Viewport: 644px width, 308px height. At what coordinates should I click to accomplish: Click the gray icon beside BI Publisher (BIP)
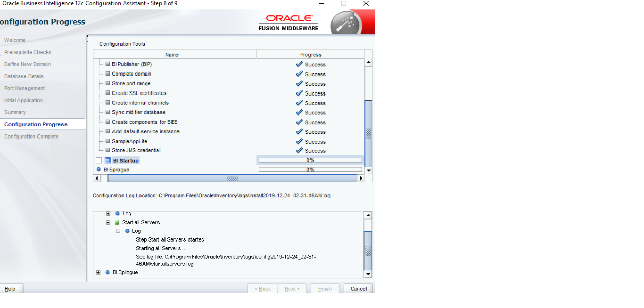(x=107, y=64)
